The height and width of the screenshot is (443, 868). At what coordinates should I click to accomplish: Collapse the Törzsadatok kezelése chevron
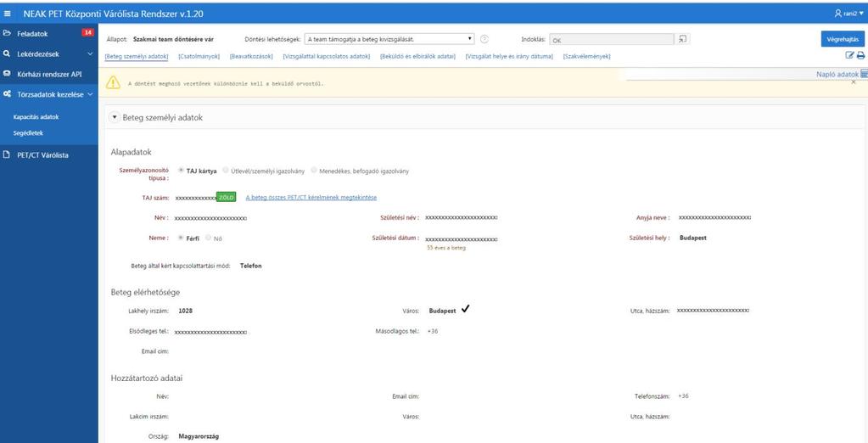pos(90,95)
